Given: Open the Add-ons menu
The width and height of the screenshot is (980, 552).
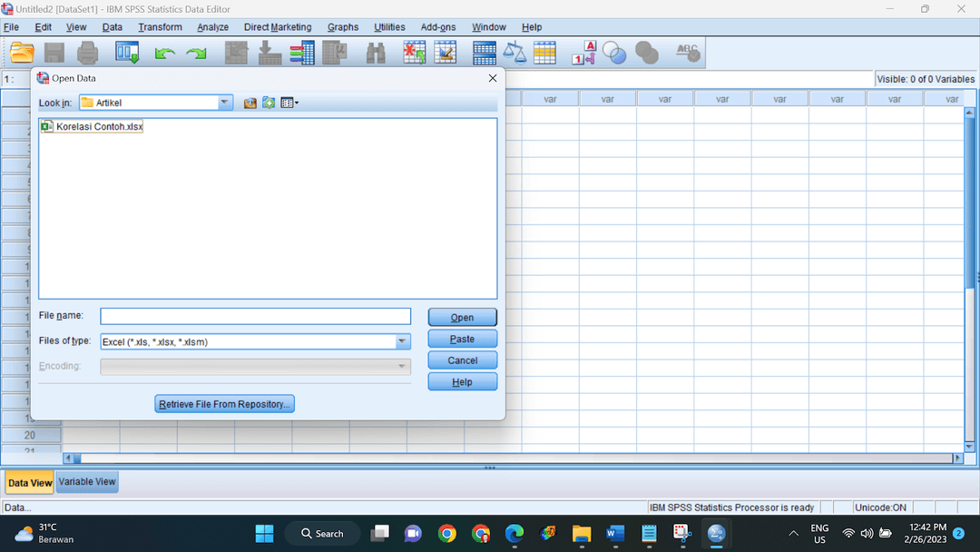Looking at the screenshot, I should [438, 27].
